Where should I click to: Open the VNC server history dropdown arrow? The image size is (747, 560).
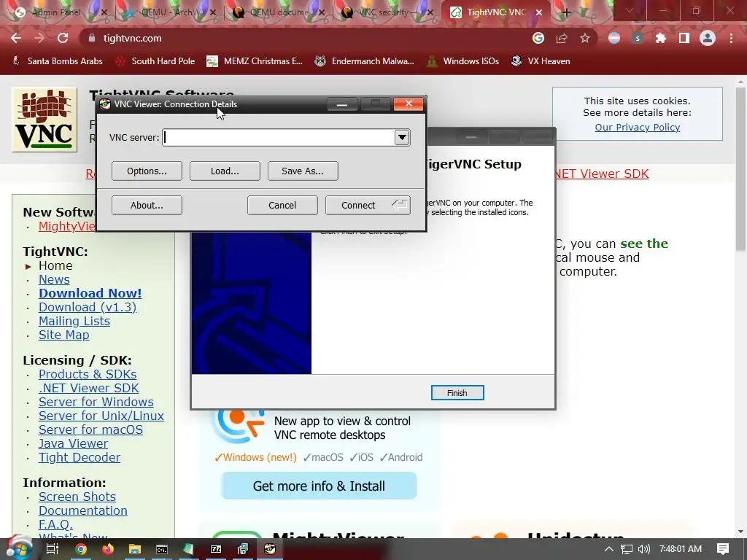pyautogui.click(x=402, y=138)
